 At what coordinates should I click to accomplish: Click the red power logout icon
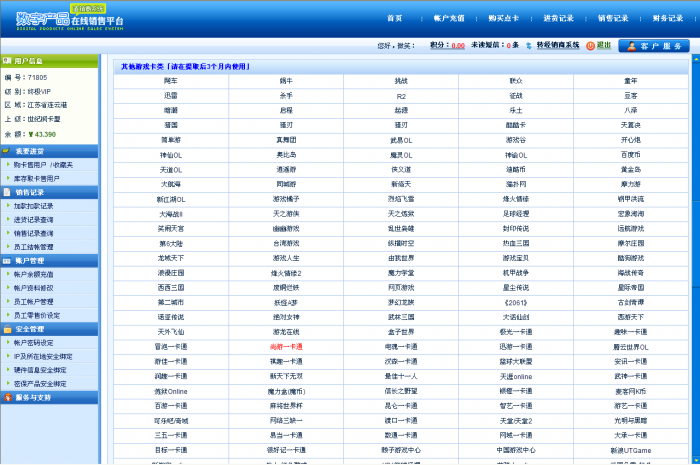point(590,46)
